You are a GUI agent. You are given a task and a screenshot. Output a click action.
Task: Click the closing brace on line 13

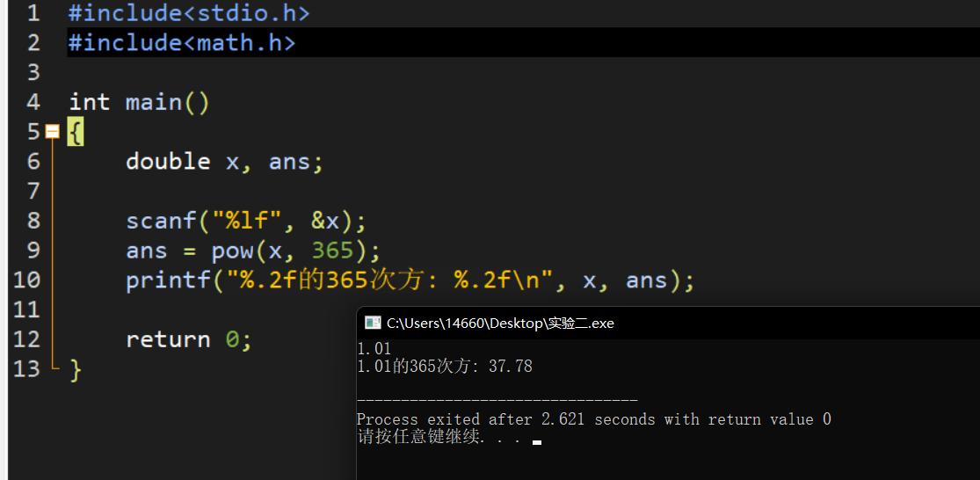pyautogui.click(x=75, y=369)
